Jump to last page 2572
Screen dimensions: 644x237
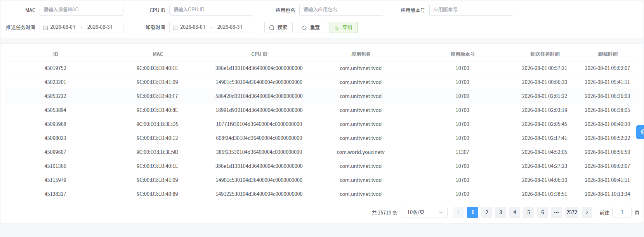pyautogui.click(x=572, y=212)
